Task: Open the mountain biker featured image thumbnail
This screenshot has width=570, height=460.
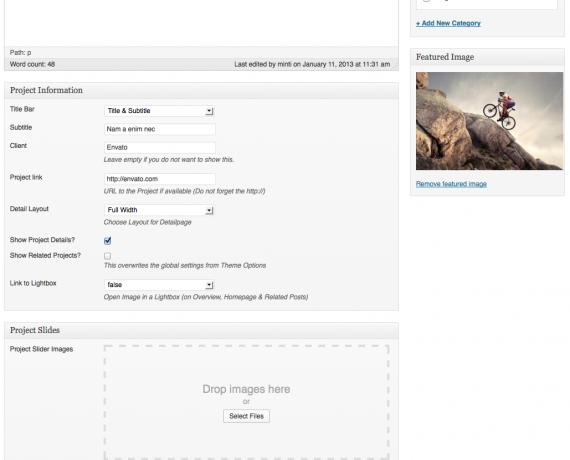Action: pos(489,121)
